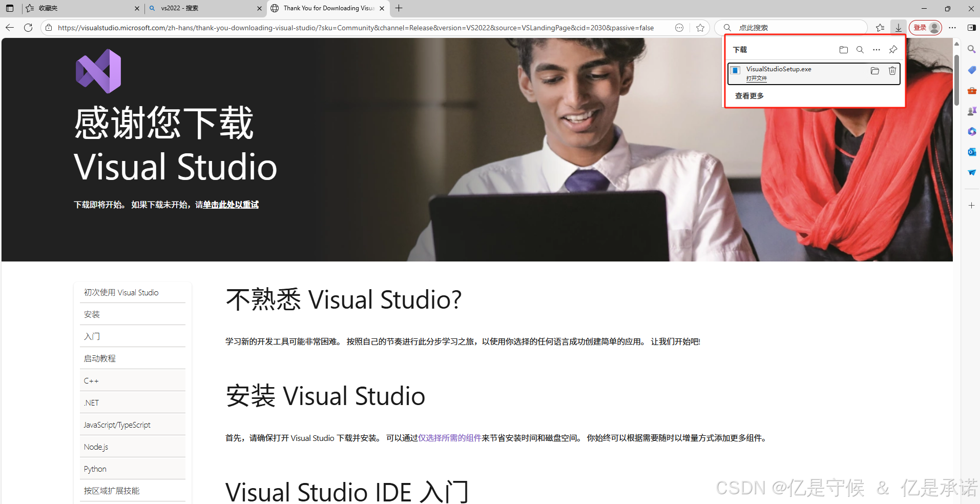The image size is (980, 504).
Task: Select C++ in left navigation
Action: [133, 380]
